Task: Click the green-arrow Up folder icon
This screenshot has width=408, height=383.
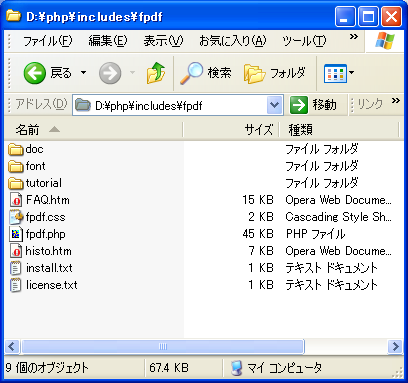Action: point(156,73)
